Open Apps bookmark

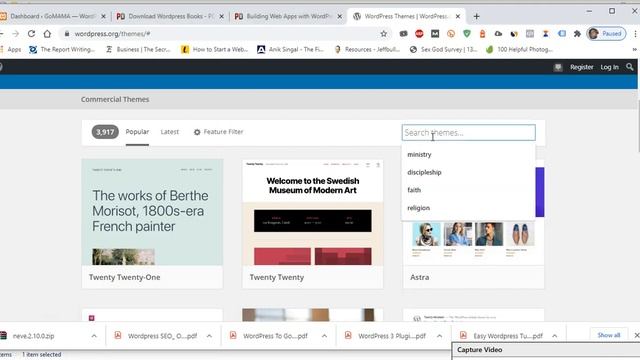point(11,49)
